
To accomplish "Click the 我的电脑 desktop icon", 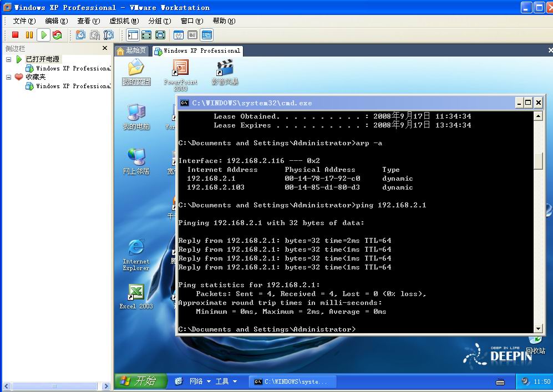I will [x=136, y=116].
